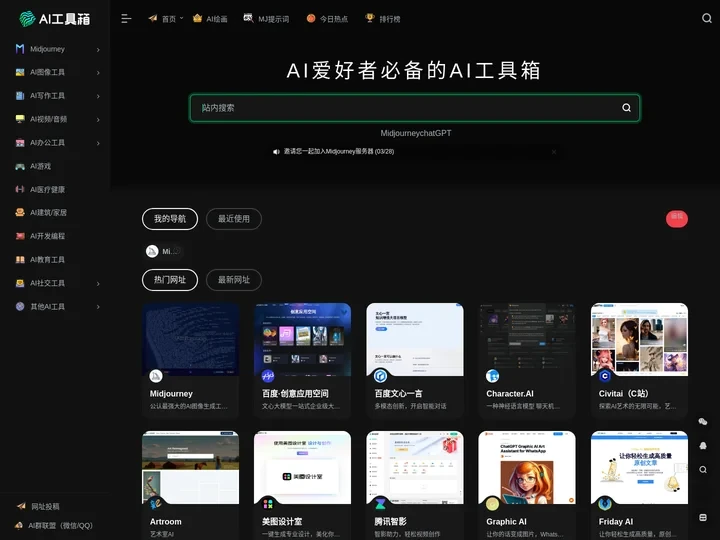Click the bottom floating layout icon
720x540 pixels.
click(703, 518)
